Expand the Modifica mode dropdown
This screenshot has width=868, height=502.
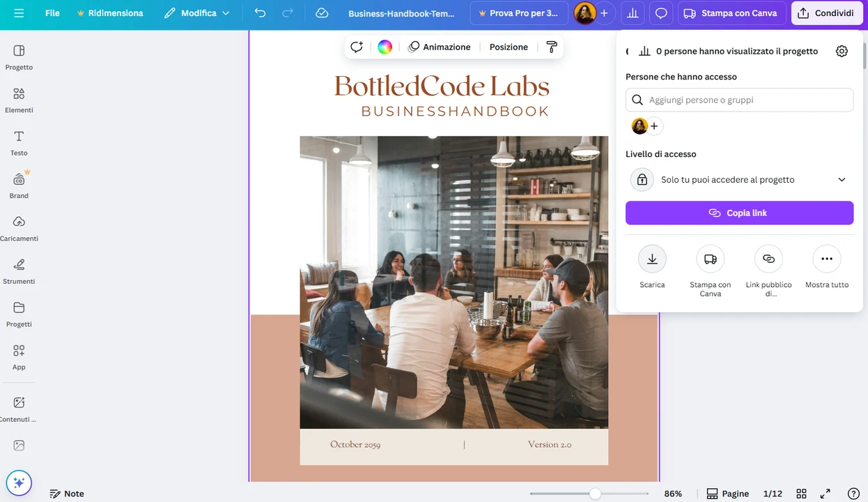[x=197, y=13]
